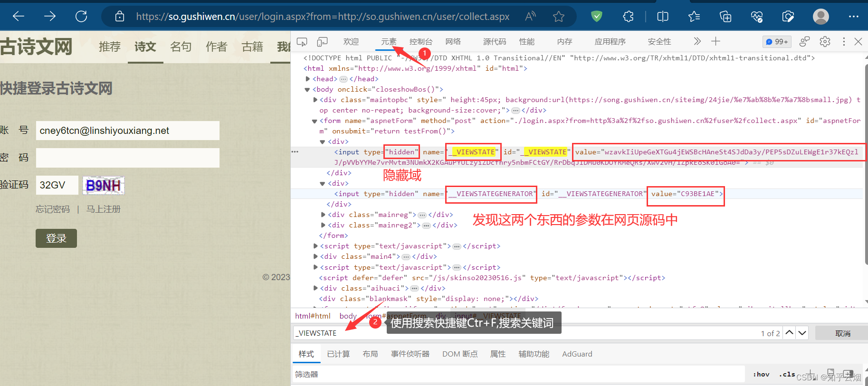
Task: View site info via the lock icon
Action: coord(120,17)
